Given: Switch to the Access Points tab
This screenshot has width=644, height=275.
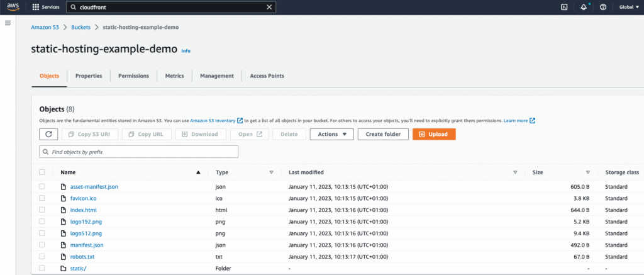Looking at the screenshot, I should tap(267, 76).
